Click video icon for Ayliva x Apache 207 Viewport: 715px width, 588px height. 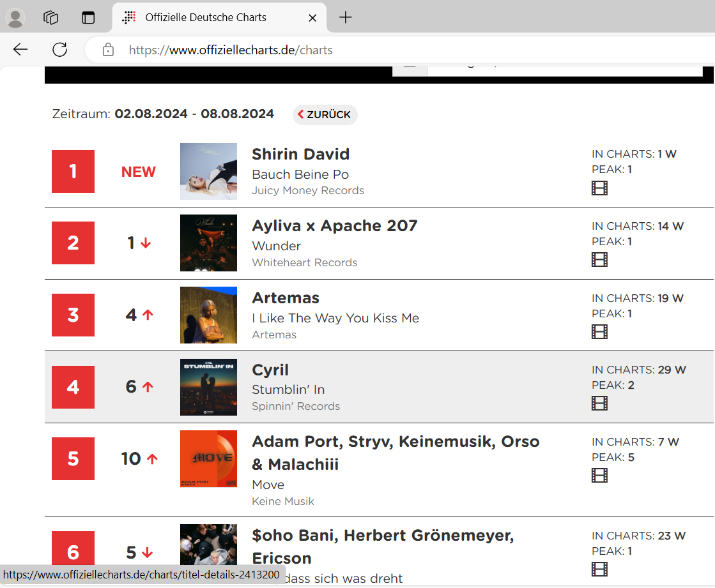coord(599,259)
